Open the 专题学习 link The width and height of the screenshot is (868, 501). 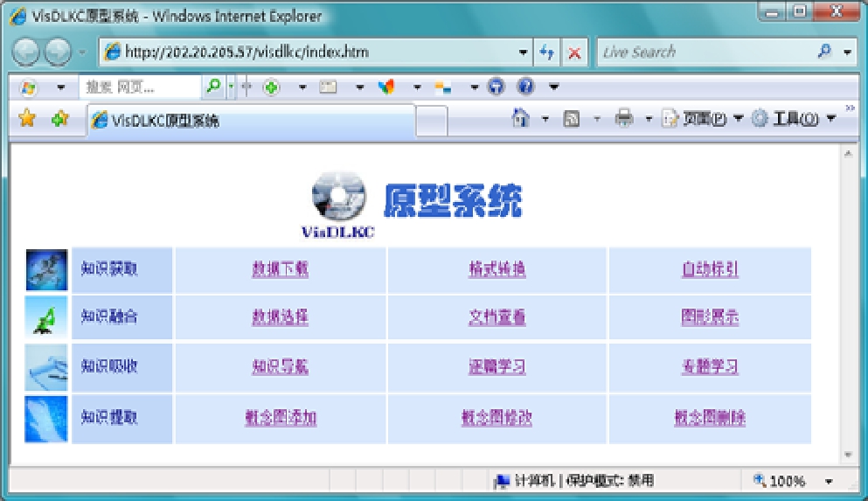710,366
